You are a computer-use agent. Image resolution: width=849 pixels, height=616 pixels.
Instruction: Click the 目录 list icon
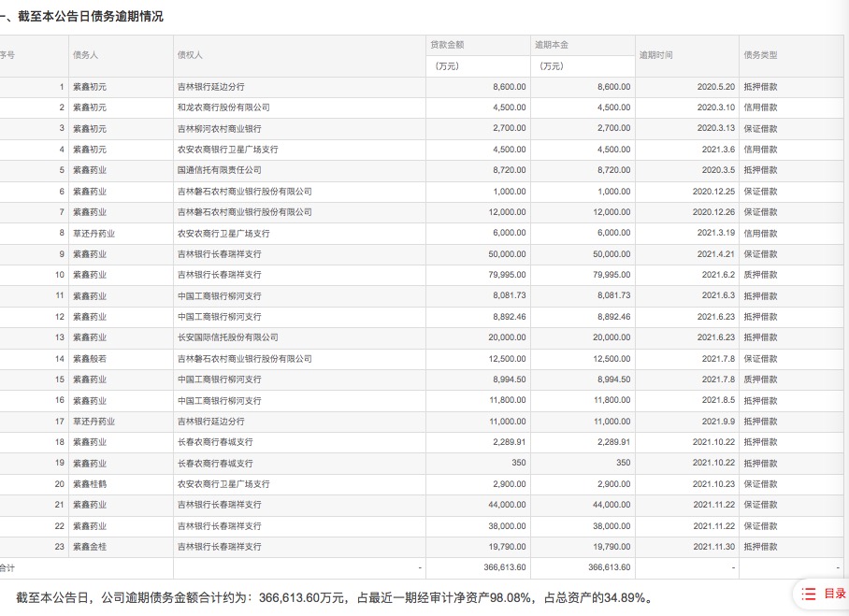(x=810, y=594)
